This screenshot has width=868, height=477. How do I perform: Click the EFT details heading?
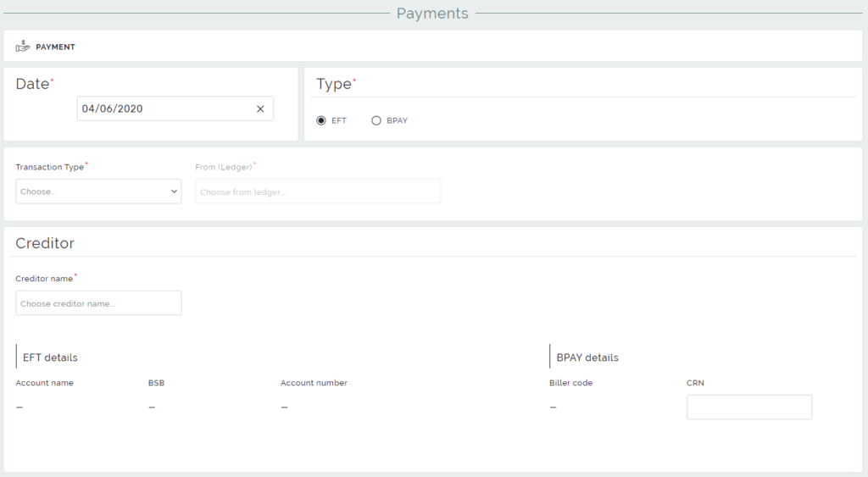point(50,358)
